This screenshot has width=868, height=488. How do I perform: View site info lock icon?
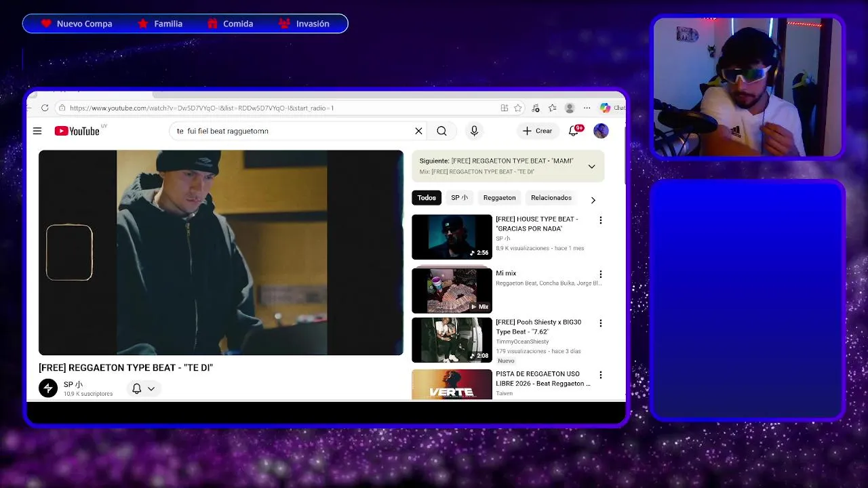click(62, 108)
